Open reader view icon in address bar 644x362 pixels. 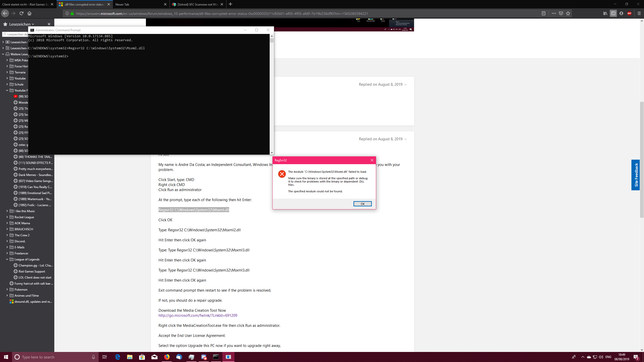pos(543,13)
